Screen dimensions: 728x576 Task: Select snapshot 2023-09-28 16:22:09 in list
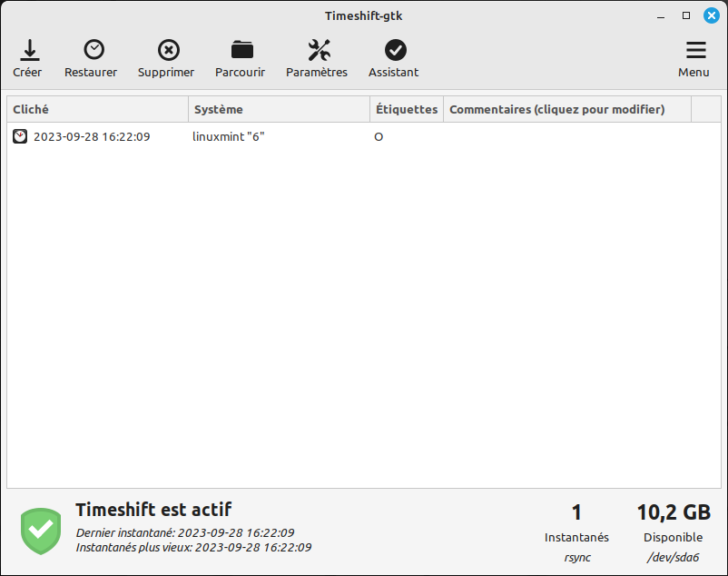(92, 136)
